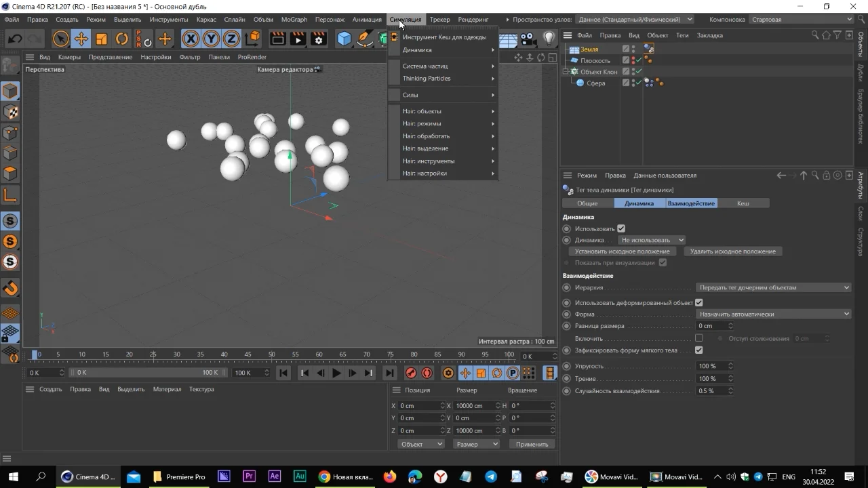Select the Сфера object in hierarchy

pyautogui.click(x=596, y=83)
